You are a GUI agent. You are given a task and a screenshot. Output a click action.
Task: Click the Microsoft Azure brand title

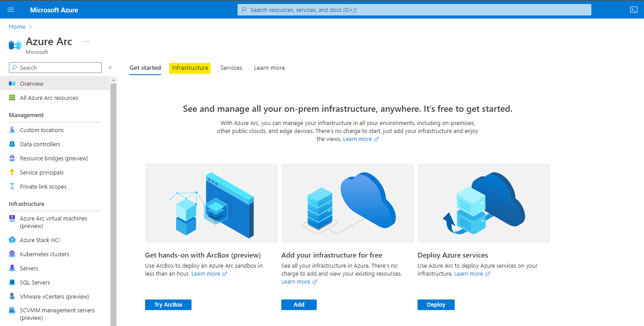coord(54,10)
